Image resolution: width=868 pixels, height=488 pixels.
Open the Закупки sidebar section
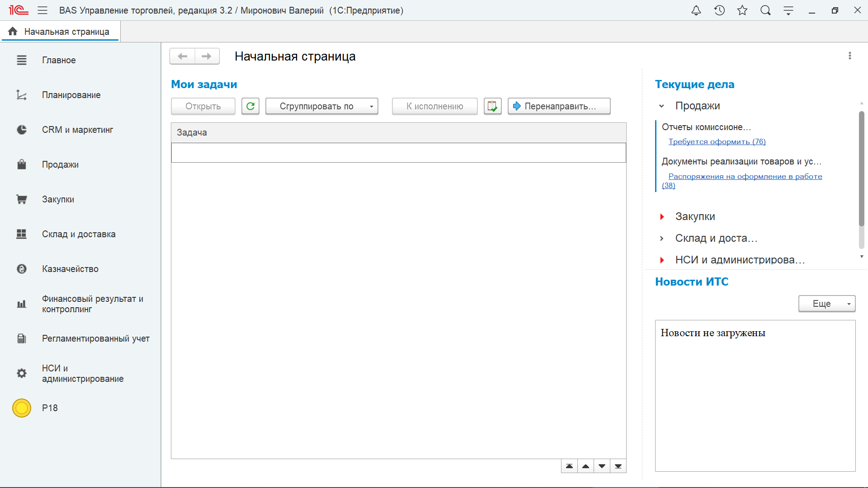pos(58,199)
